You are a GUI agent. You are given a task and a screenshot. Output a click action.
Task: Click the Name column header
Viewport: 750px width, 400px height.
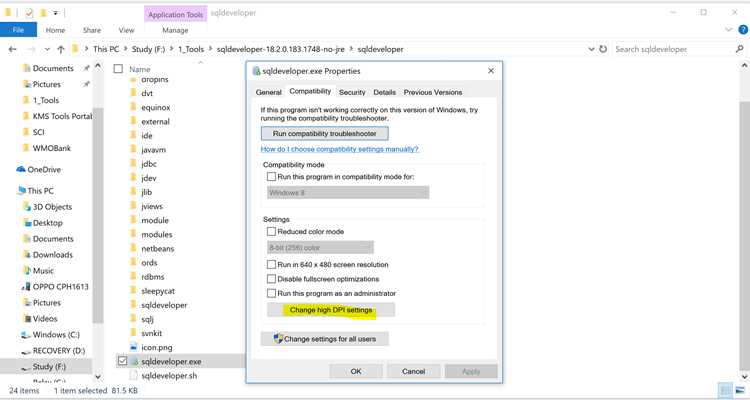point(140,69)
